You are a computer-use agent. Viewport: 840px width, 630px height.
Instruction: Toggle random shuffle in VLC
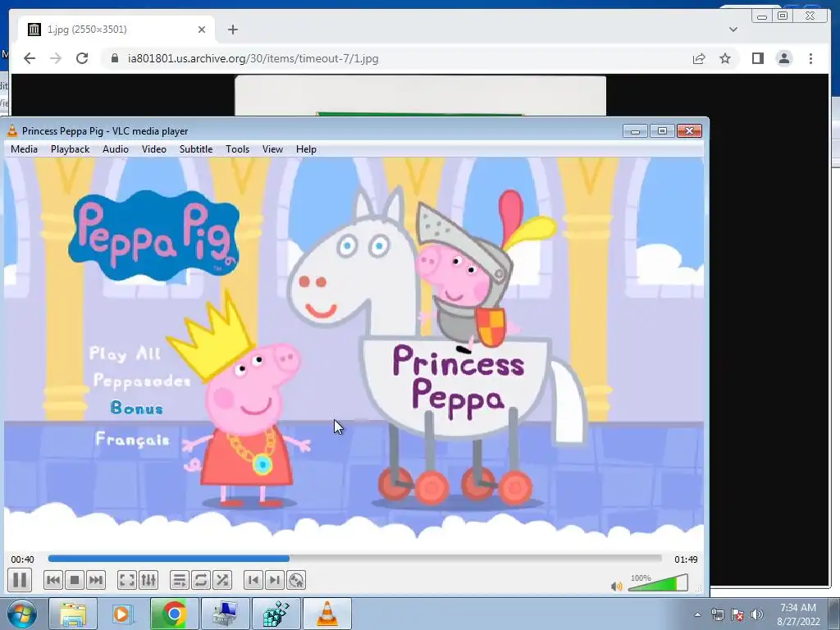coord(221,580)
